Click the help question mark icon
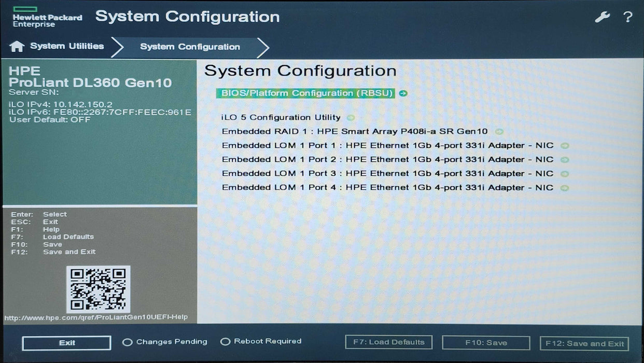Screen dimensions: 644x363 [x=627, y=17]
